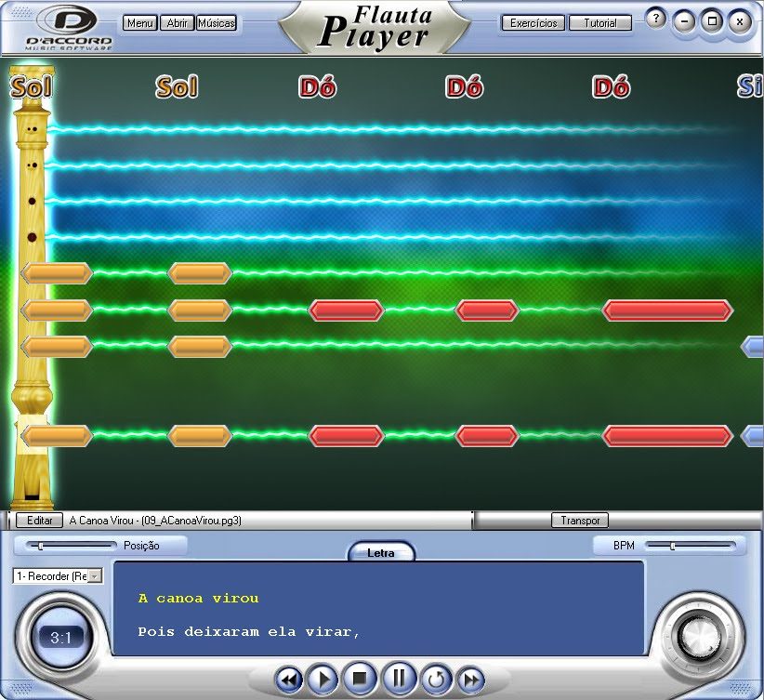Open the Exercícios section
The width and height of the screenshot is (764, 700).
coord(533,23)
